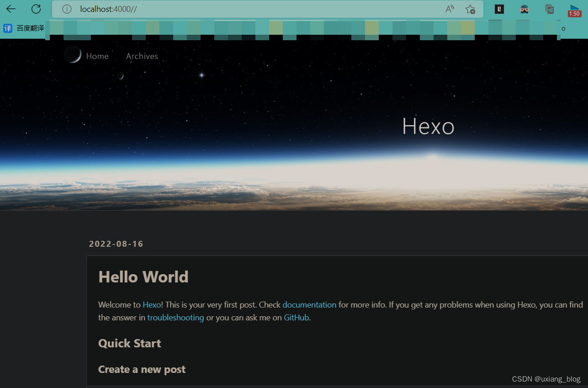Reload the page with the refresh icon
The width and height of the screenshot is (588, 388).
click(36, 9)
